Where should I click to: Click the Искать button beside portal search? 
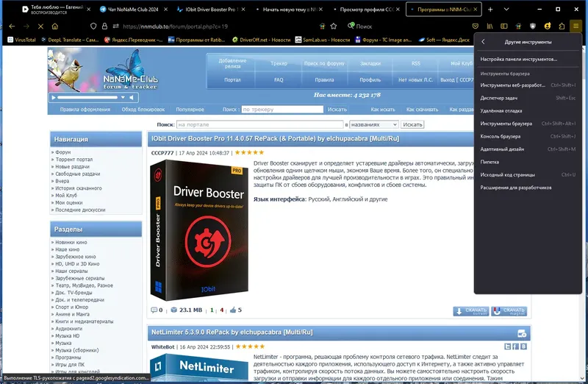point(412,124)
